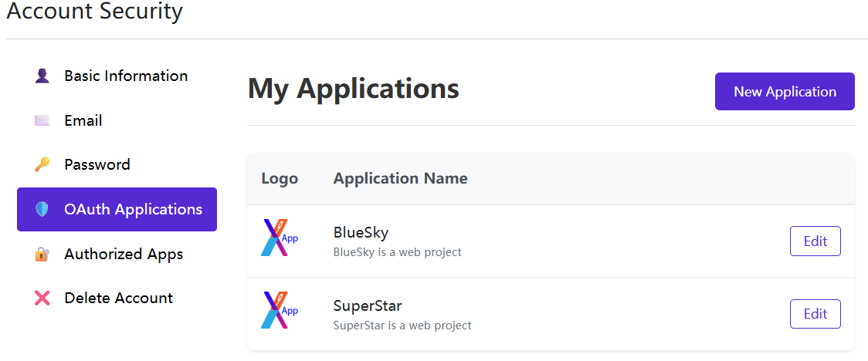Edit the SuperStar application

[x=815, y=314]
